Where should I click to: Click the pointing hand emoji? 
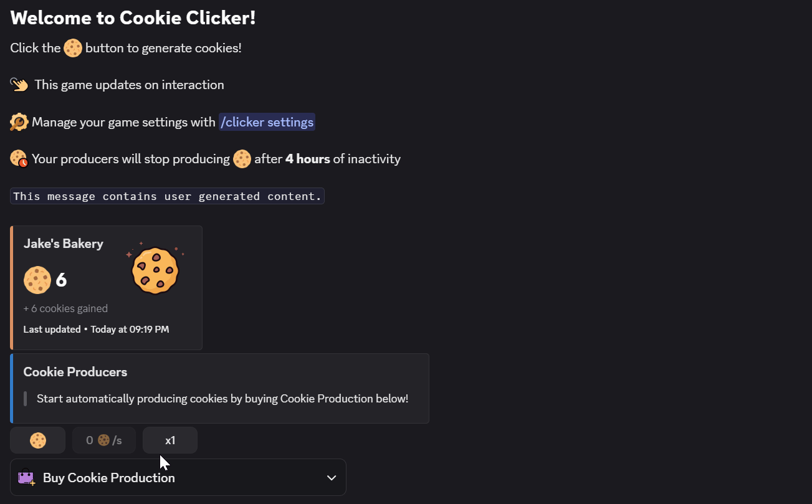pyautogui.click(x=19, y=85)
